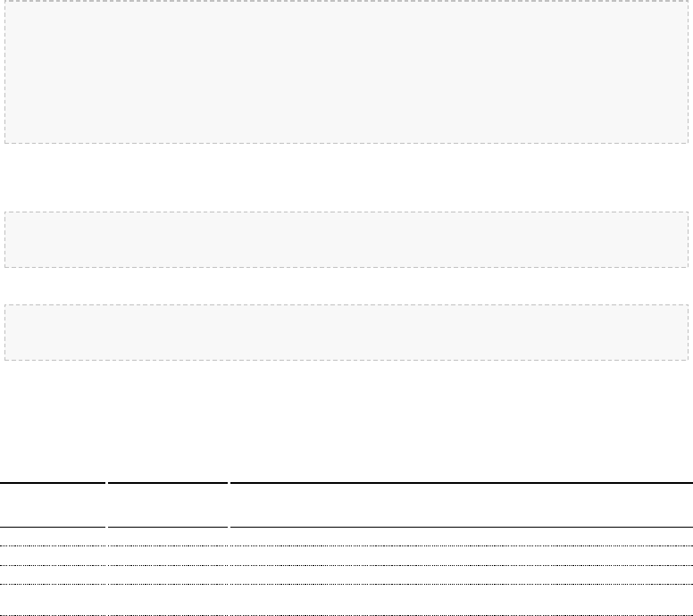
Task: Click second body row's second column cell
Action: [167, 555]
